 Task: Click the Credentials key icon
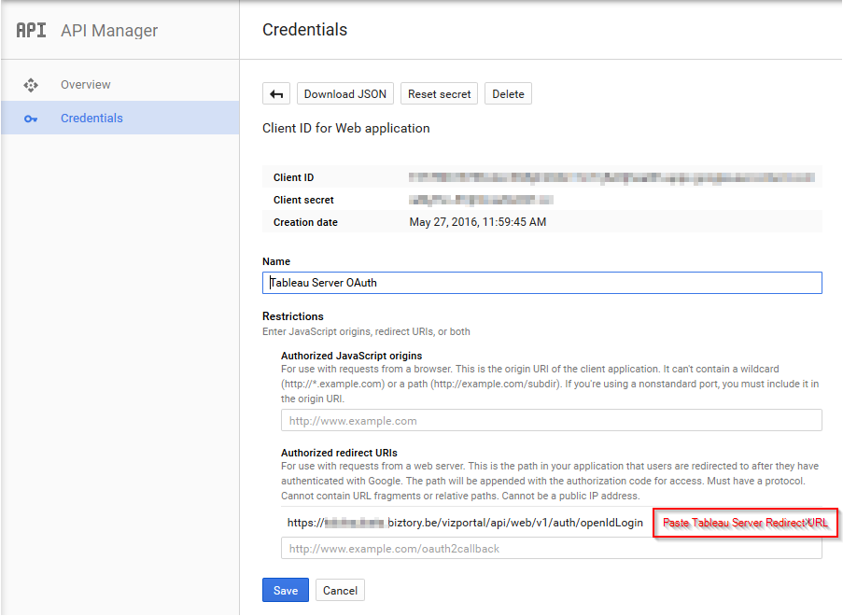point(31,119)
